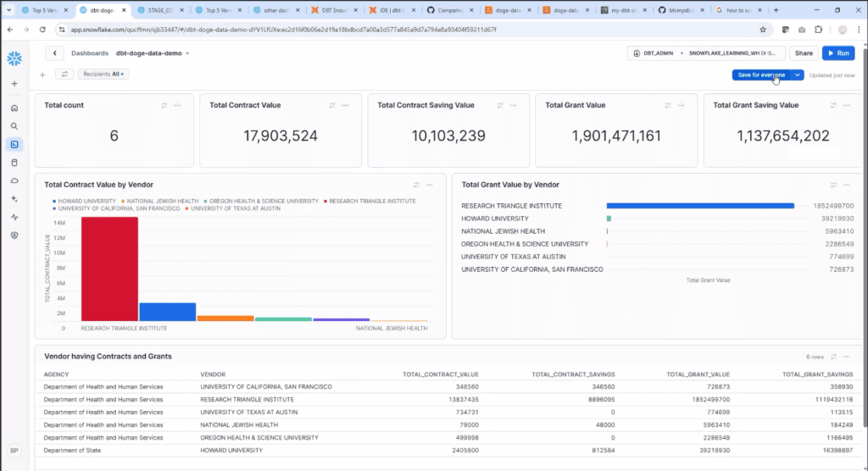Image resolution: width=868 pixels, height=471 pixels.
Task: Open Total Contract Value tile more options
Action: (x=346, y=105)
